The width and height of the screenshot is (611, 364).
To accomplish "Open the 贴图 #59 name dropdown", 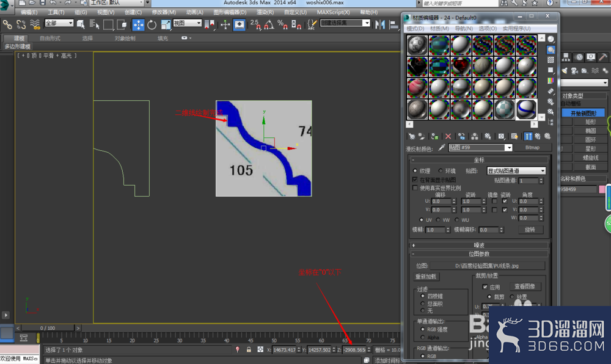I will 480,148.
